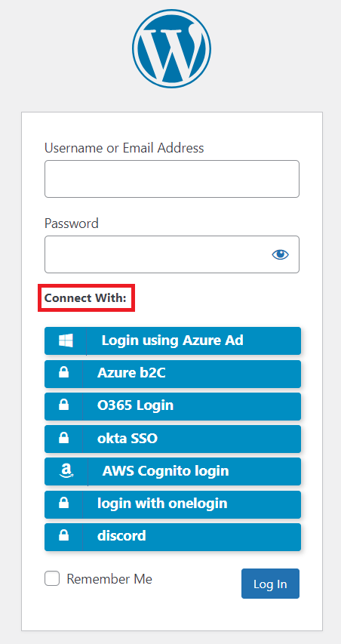341x644 pixels.
Task: Enable the Remember Me checkbox
Action: tap(52, 578)
